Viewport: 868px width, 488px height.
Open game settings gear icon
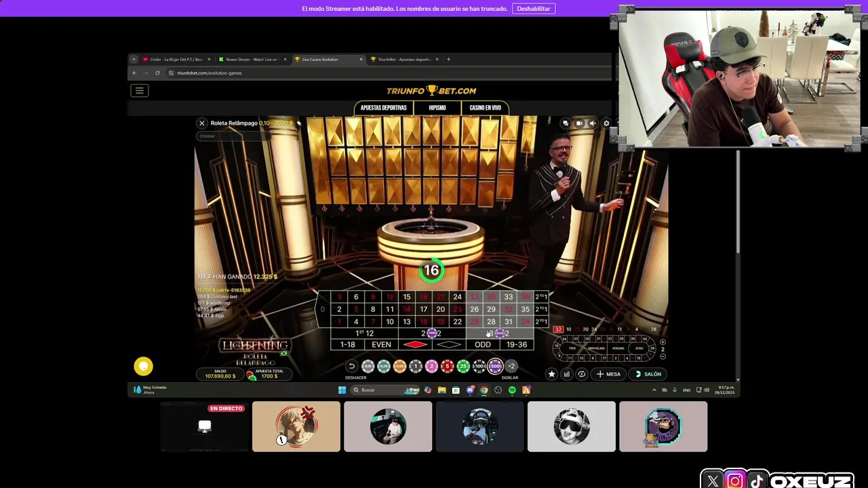click(606, 123)
